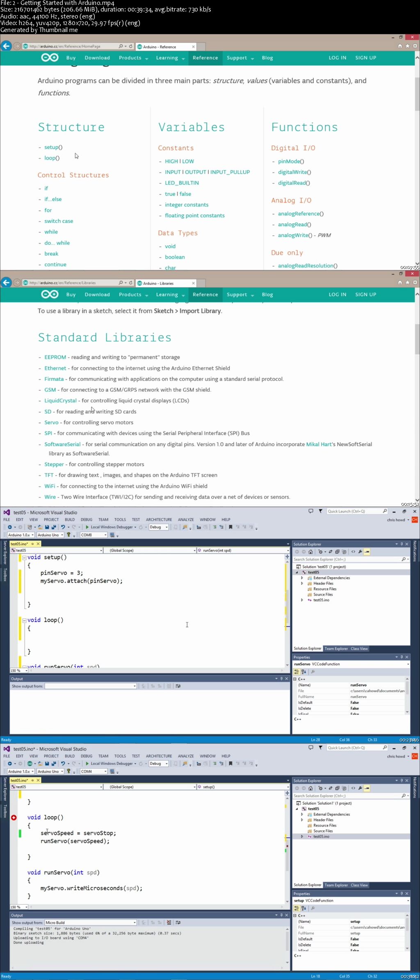
Task: Toggle auto-hide pin on COM4 Output panel
Action: (x=281, y=915)
